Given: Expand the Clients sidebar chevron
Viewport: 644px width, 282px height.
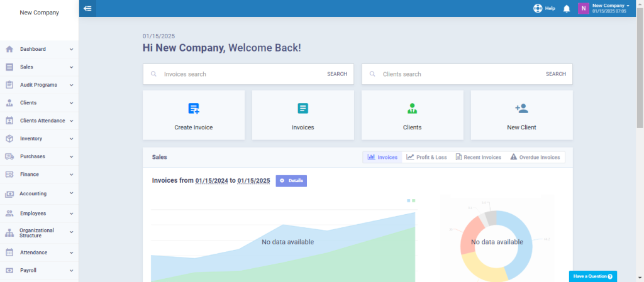Looking at the screenshot, I should click(x=72, y=103).
